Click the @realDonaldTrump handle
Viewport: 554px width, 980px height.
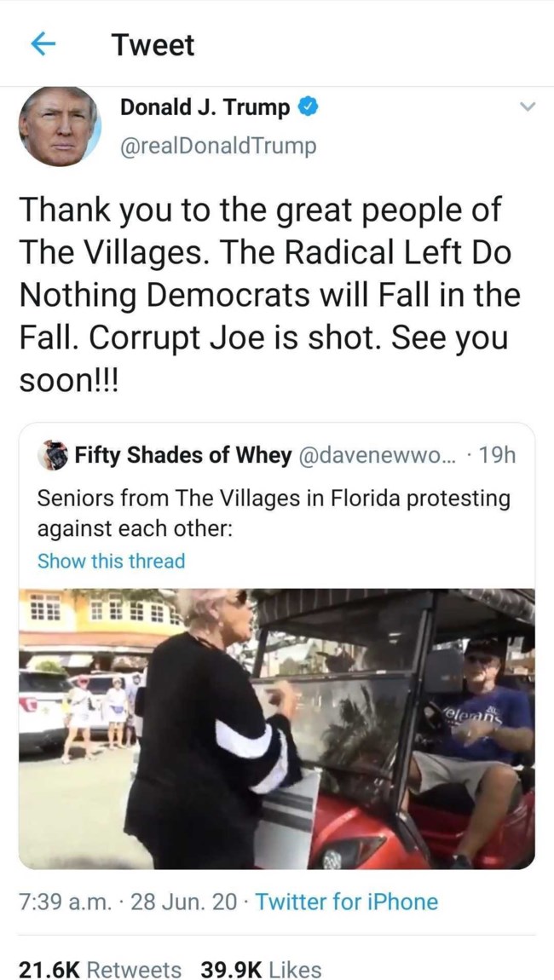click(217, 146)
